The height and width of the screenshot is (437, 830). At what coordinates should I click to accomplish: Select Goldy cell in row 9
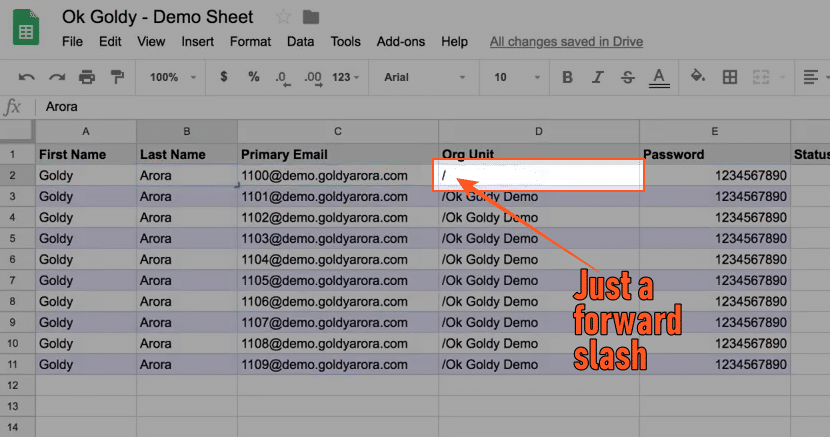click(x=86, y=323)
